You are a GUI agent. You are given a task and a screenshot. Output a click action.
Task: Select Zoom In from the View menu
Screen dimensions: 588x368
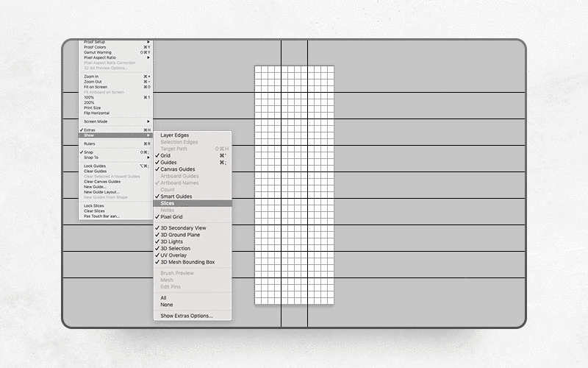click(x=91, y=77)
